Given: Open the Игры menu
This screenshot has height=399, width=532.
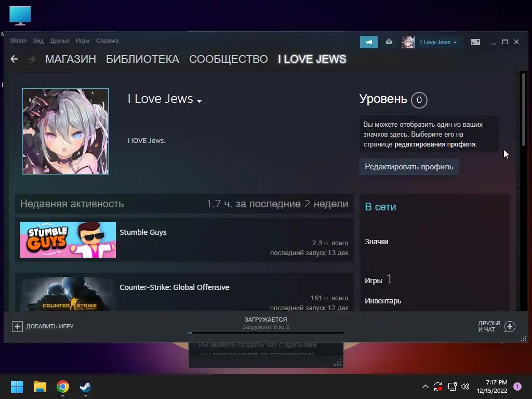Looking at the screenshot, I should pos(83,41).
